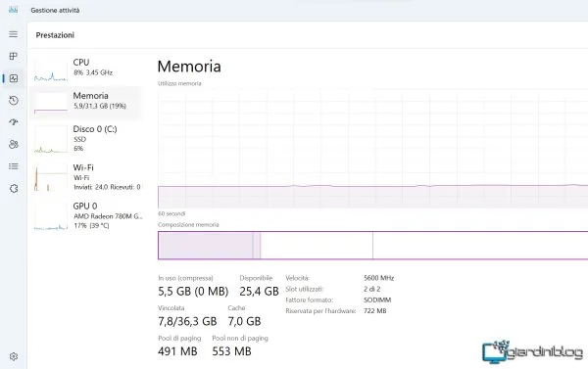
Task: Click the Composizione memoria label
Action: point(188,225)
